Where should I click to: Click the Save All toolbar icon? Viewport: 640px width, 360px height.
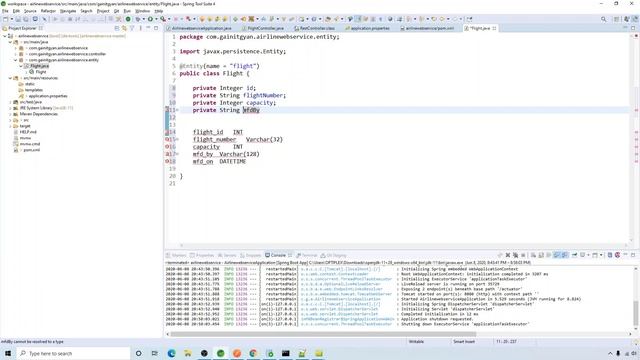point(26,19)
